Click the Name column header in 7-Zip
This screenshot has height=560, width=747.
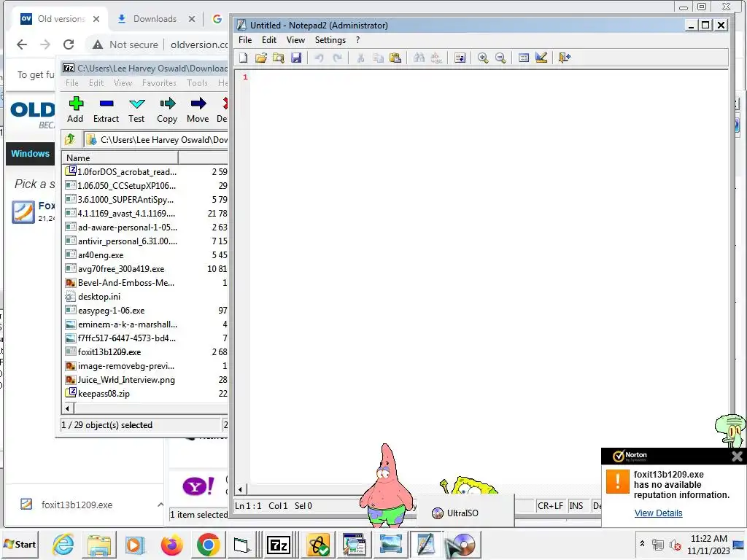point(120,157)
